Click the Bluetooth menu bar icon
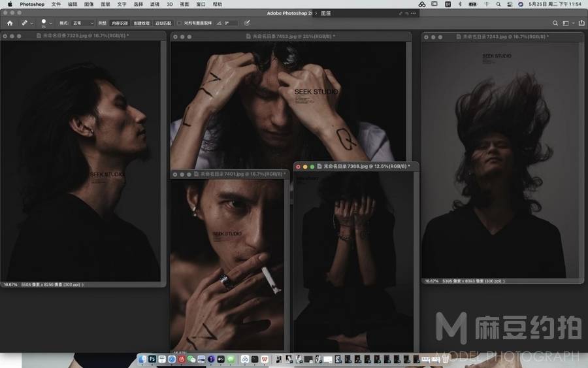The image size is (588, 368). pyautogui.click(x=460, y=4)
